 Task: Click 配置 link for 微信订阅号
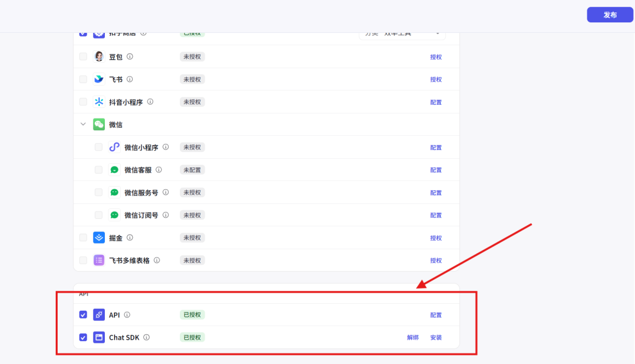click(436, 215)
